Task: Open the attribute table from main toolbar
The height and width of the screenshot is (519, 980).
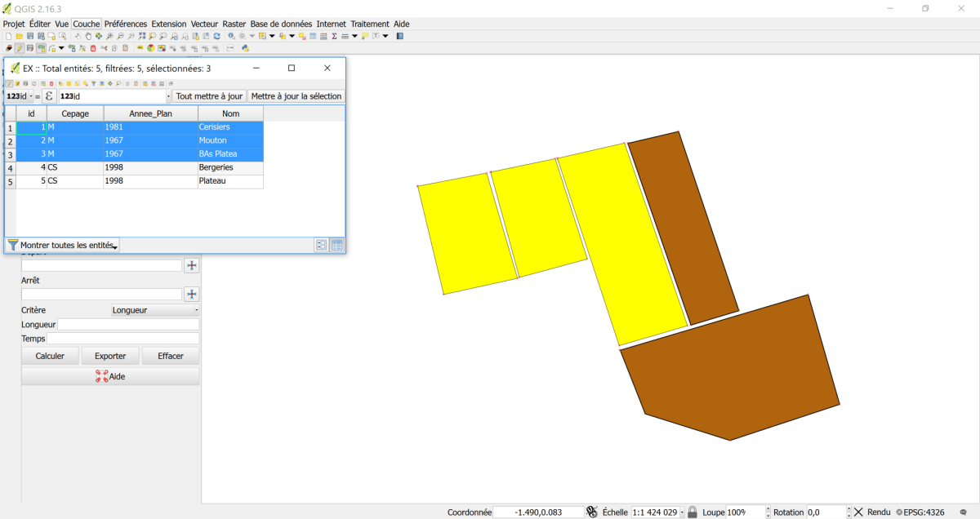Action: pyautogui.click(x=312, y=36)
